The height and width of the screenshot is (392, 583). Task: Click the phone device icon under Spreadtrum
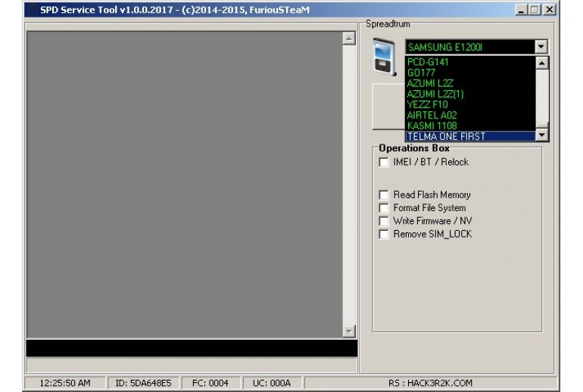click(385, 57)
